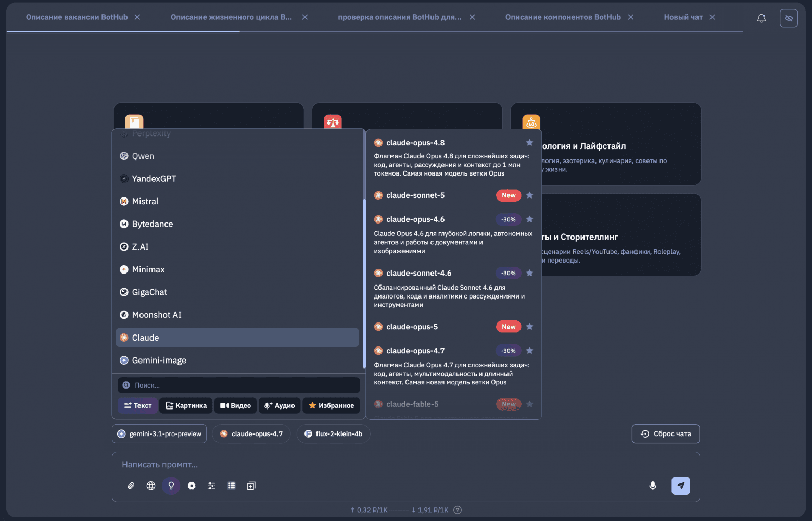Screen dimensions: 812x521
Task: Filter models by "Видео"
Action: tap(235, 405)
